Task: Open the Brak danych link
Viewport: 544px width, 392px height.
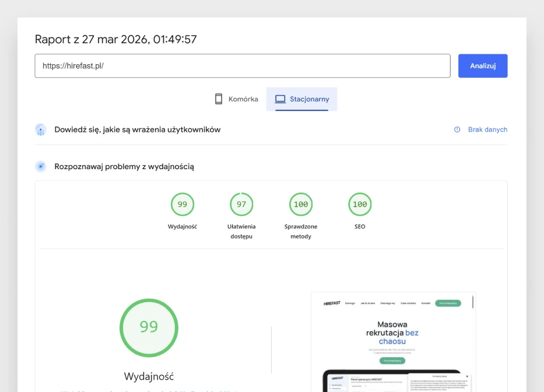Action: (x=487, y=129)
